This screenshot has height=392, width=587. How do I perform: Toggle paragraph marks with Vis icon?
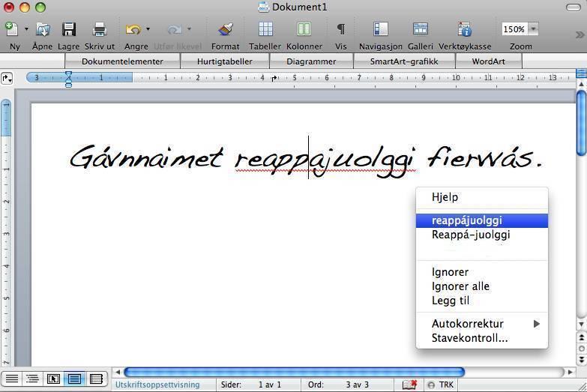click(340, 29)
